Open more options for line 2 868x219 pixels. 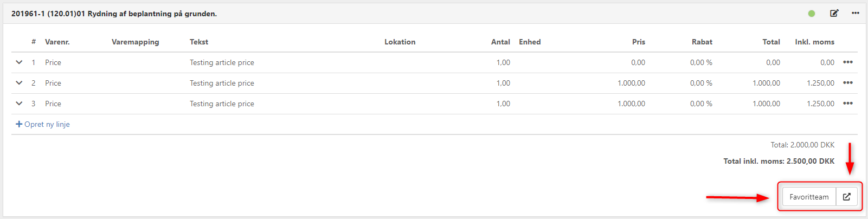point(848,83)
